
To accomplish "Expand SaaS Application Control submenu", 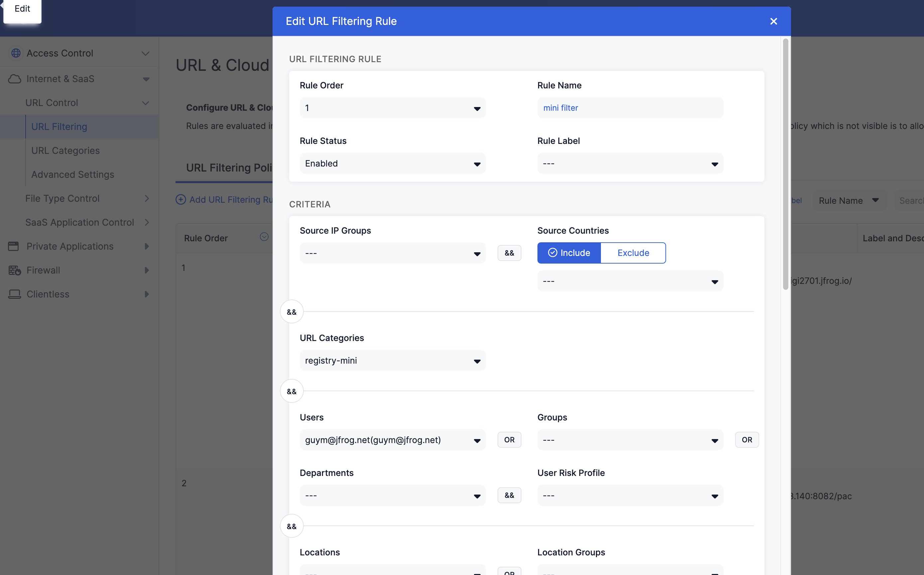I will (x=147, y=222).
